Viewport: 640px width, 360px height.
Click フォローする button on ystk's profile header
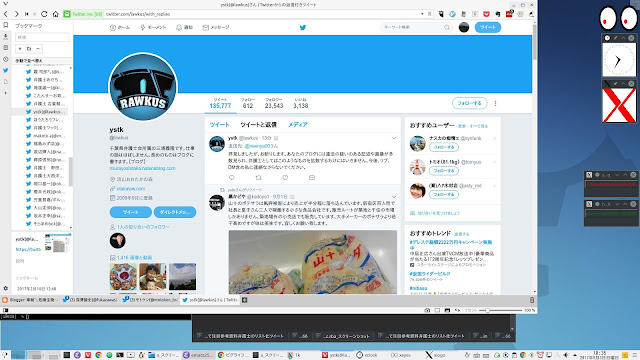(469, 103)
